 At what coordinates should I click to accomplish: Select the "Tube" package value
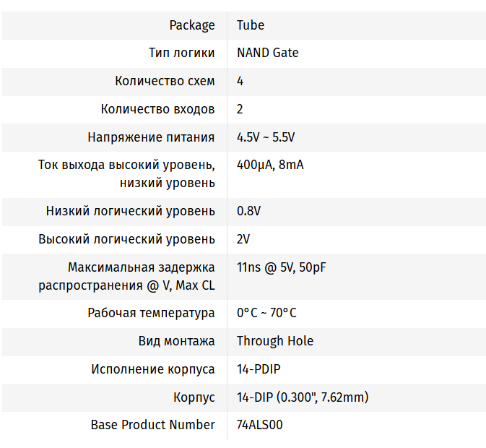coord(251,25)
